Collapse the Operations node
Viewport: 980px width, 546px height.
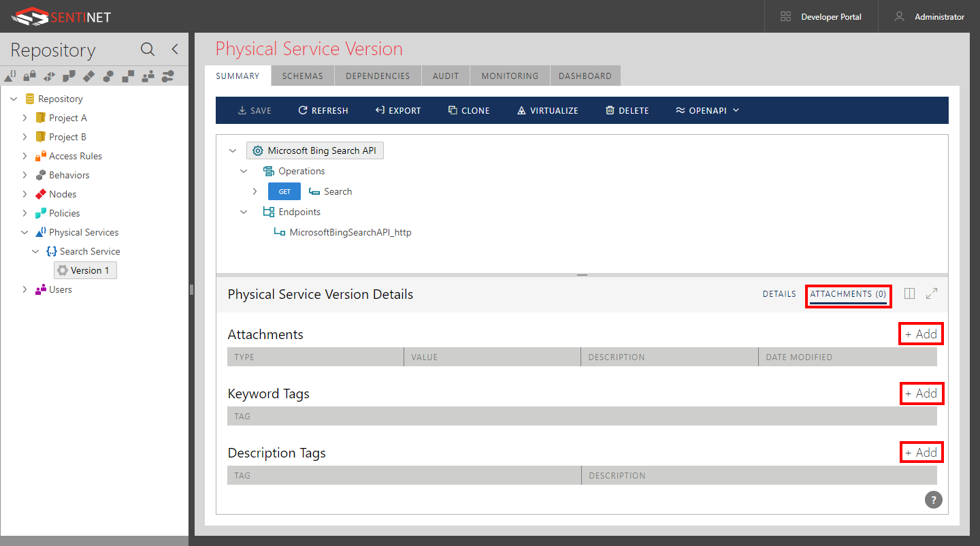(x=244, y=171)
